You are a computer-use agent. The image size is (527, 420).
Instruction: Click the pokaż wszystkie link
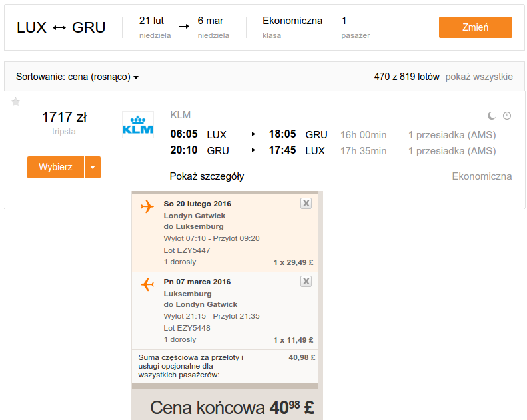click(479, 77)
